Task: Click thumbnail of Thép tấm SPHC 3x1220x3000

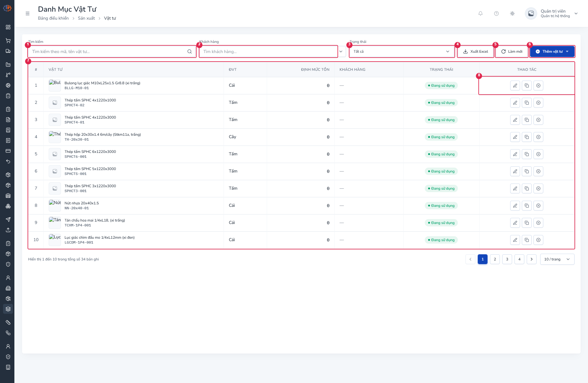Action: 55,188
